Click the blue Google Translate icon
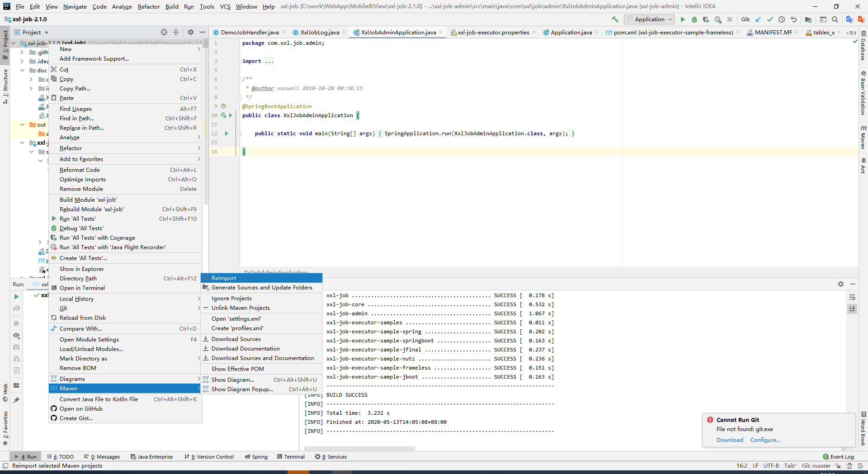 click(849, 19)
